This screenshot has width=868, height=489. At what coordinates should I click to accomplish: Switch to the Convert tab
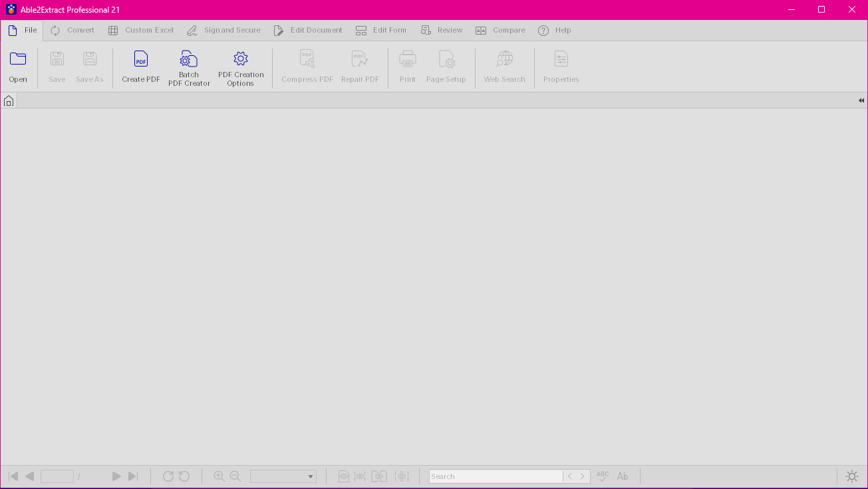(x=72, y=31)
